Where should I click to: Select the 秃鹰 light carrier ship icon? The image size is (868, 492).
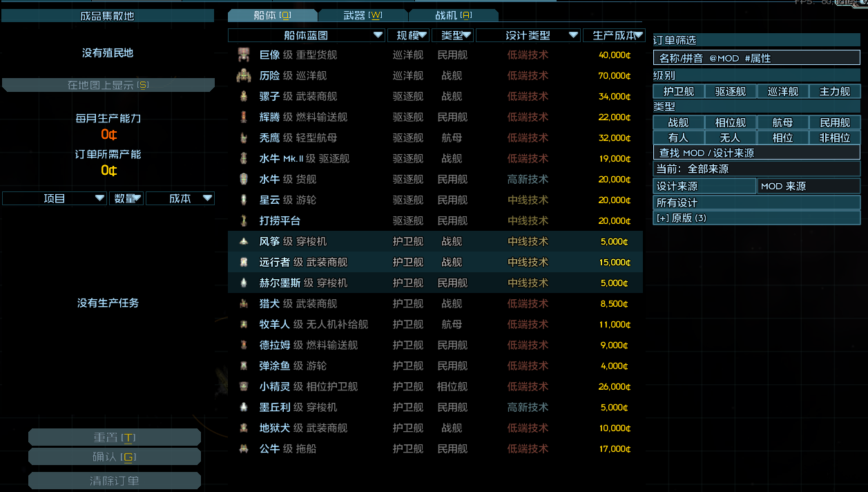[243, 138]
